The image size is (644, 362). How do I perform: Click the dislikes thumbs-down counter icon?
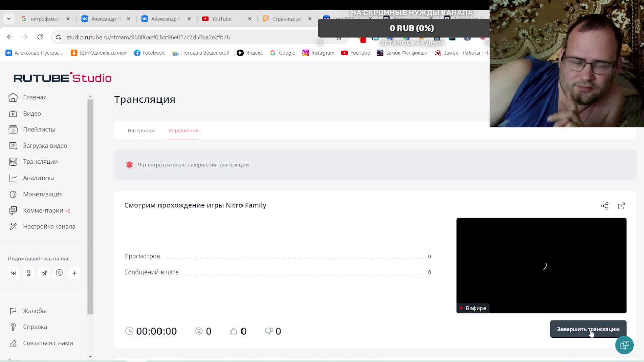tap(269, 331)
